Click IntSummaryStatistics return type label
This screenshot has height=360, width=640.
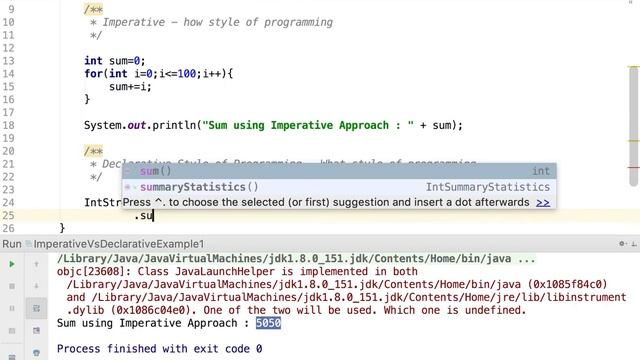[x=488, y=187]
